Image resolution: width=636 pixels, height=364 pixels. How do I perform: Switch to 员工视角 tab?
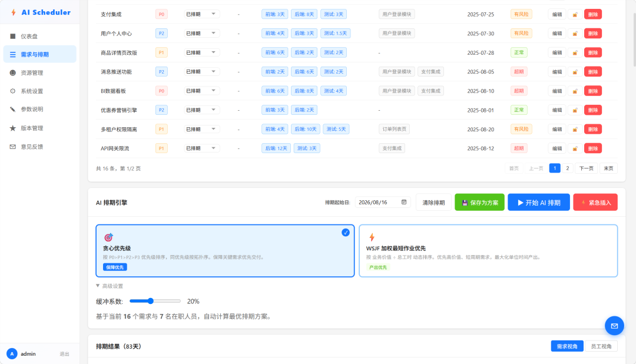601,346
